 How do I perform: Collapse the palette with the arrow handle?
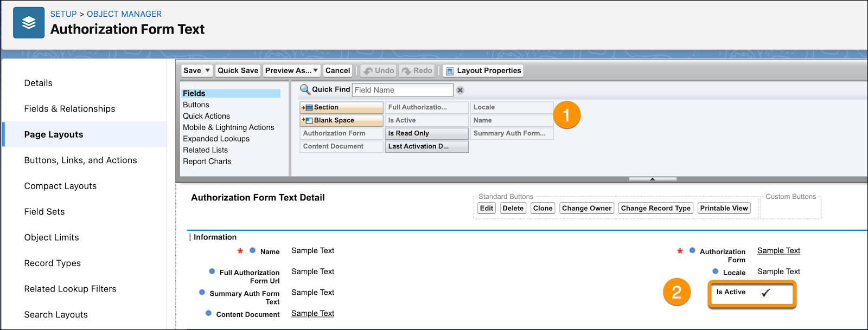coord(652,179)
